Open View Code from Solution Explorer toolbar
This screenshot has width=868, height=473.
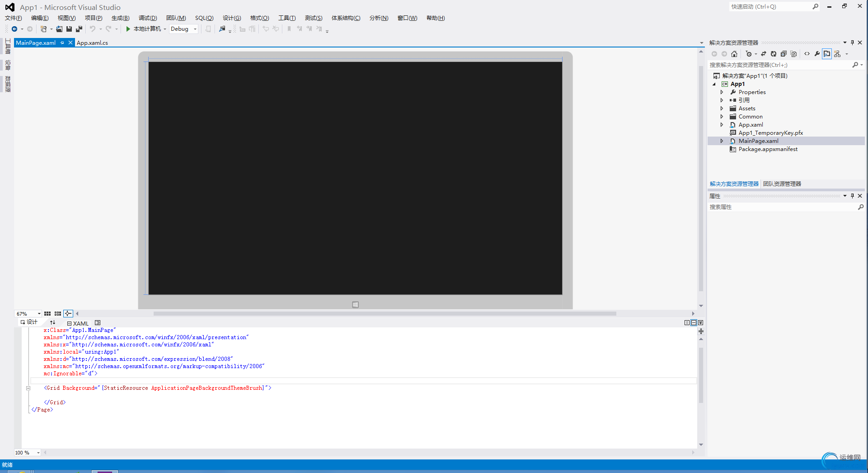point(807,54)
